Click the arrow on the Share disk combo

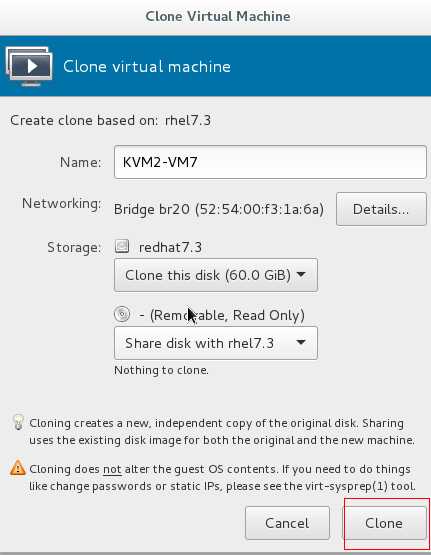301,342
